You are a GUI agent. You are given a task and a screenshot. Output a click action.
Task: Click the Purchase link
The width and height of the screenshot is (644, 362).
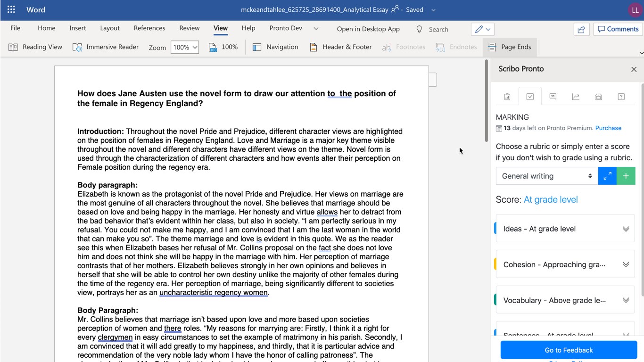608,128
